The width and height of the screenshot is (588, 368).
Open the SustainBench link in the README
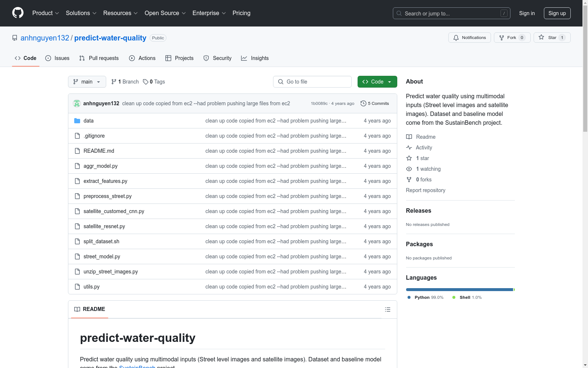pyautogui.click(x=137, y=366)
